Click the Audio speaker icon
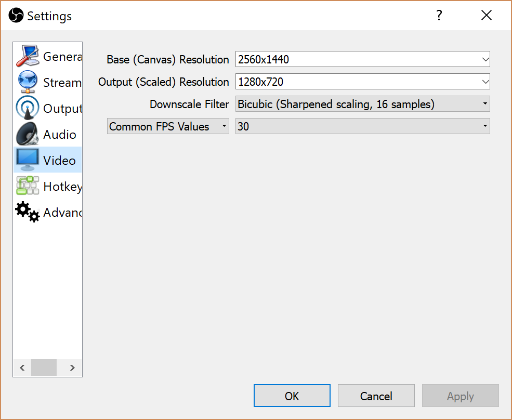The width and height of the screenshot is (512, 420). coord(28,134)
